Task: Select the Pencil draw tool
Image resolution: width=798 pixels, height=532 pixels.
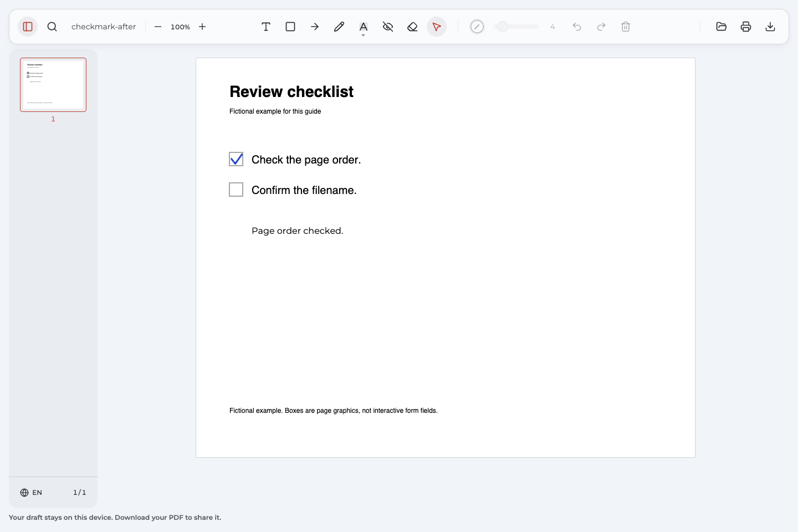Action: pyautogui.click(x=339, y=27)
